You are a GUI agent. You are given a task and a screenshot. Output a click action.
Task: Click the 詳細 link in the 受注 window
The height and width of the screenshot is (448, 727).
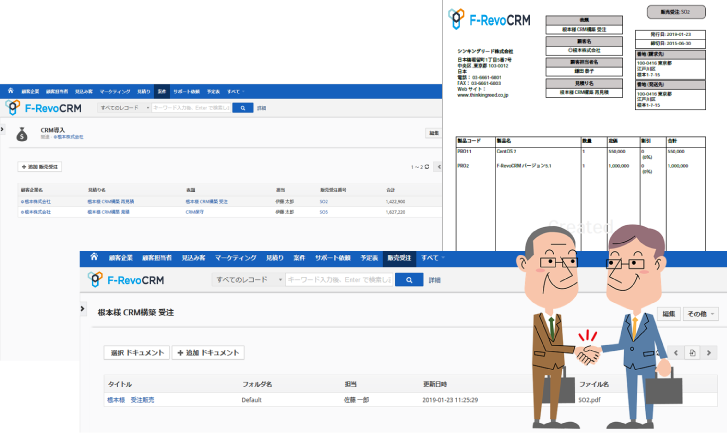tap(434, 280)
